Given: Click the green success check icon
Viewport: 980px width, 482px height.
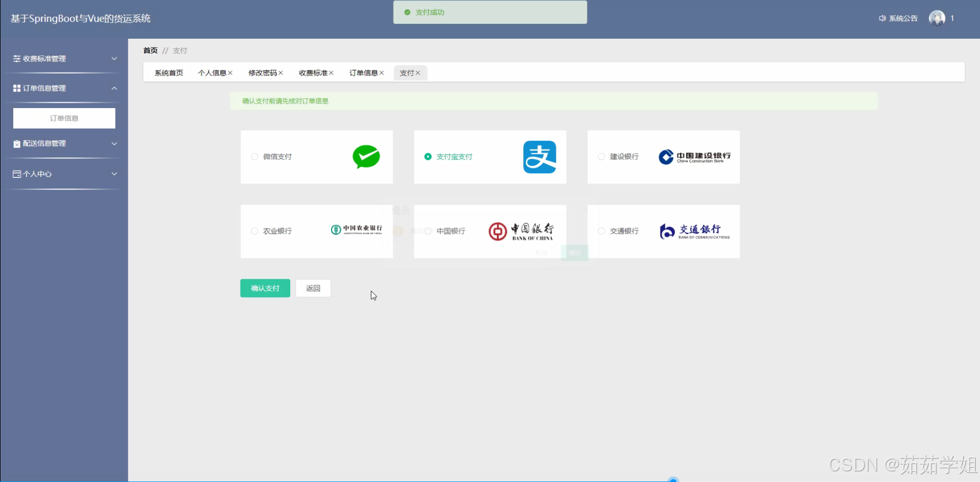Looking at the screenshot, I should pyautogui.click(x=407, y=12).
